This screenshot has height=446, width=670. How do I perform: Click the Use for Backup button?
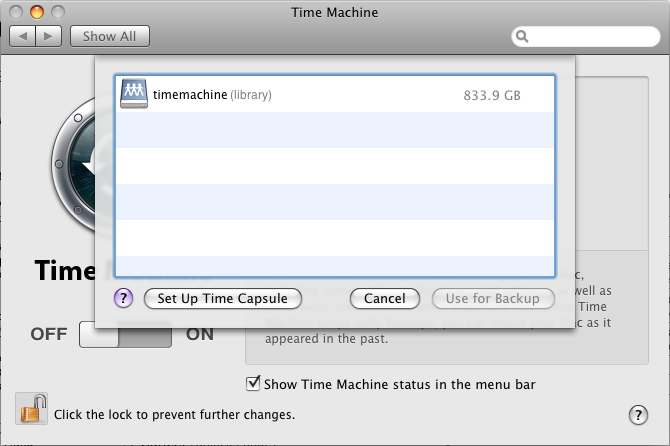493,298
